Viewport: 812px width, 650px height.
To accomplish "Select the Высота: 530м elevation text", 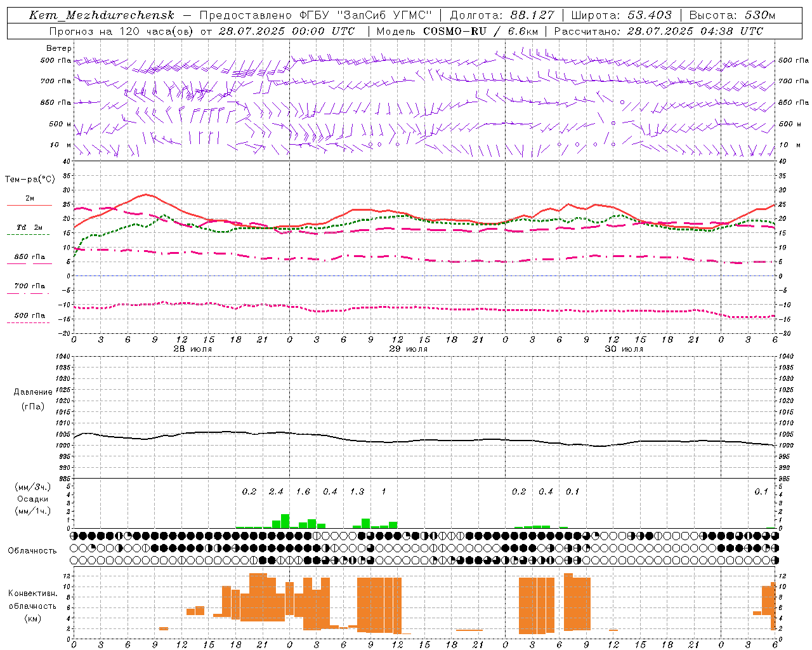I will [x=733, y=15].
